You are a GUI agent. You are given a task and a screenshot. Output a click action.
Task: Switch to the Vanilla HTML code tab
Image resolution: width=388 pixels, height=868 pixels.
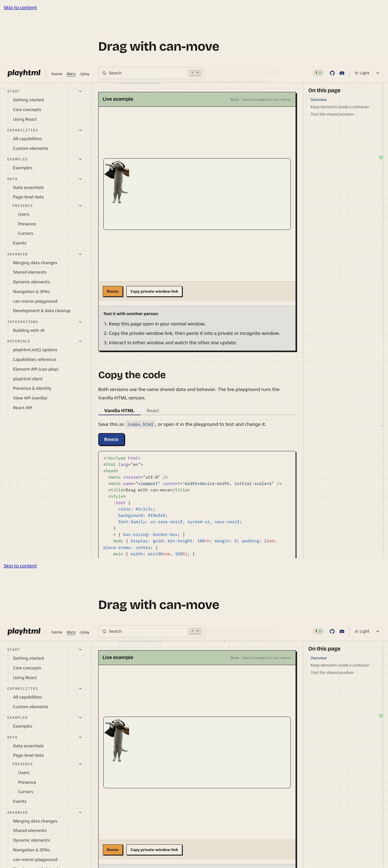(119, 410)
